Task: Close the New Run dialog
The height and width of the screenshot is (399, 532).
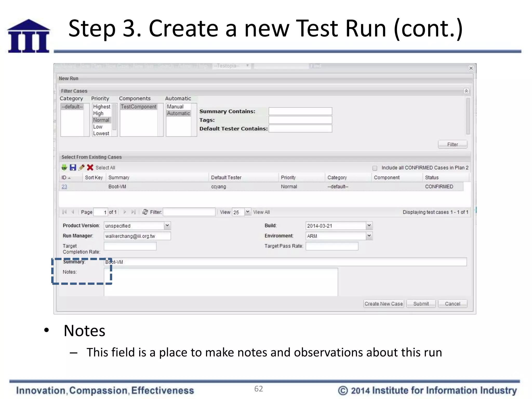Action: click(471, 68)
